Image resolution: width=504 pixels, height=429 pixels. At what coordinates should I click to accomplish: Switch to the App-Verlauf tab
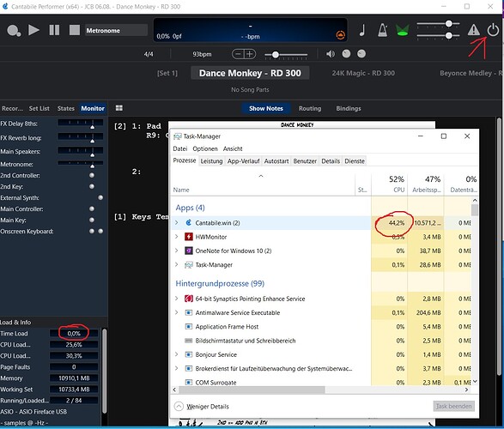(x=243, y=161)
